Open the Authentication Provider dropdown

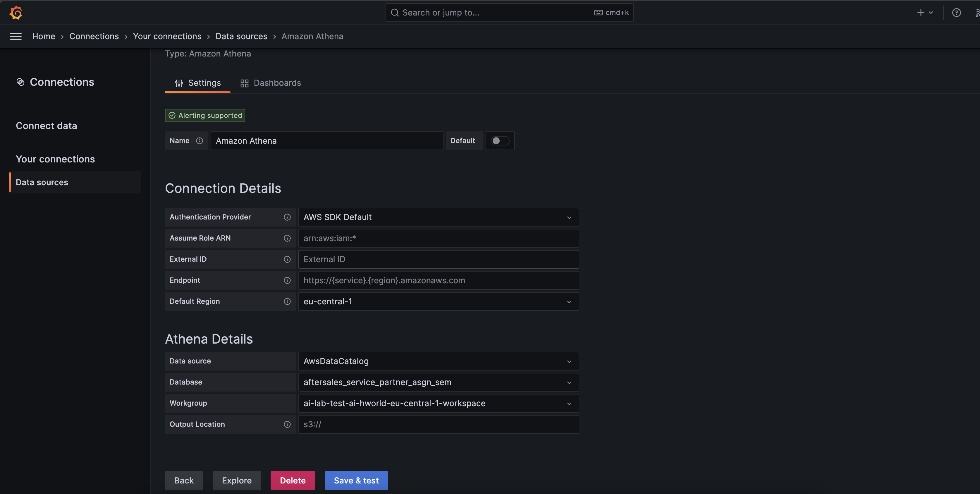[x=438, y=217]
